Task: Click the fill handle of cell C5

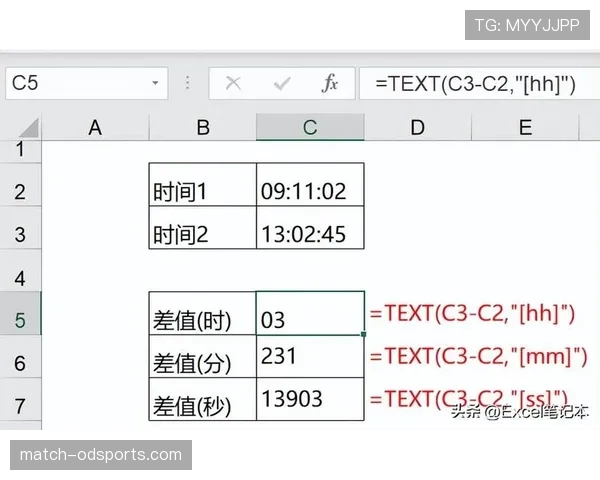Action: point(364,334)
